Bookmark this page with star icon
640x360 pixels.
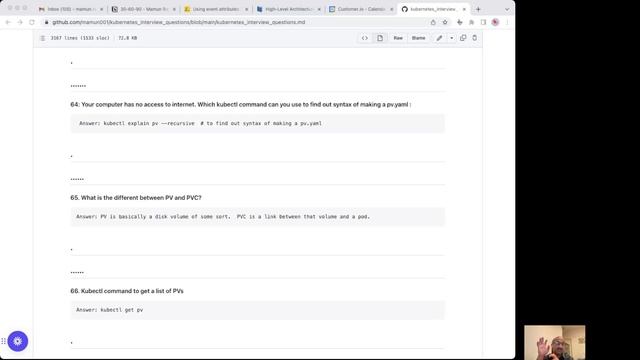445,22
